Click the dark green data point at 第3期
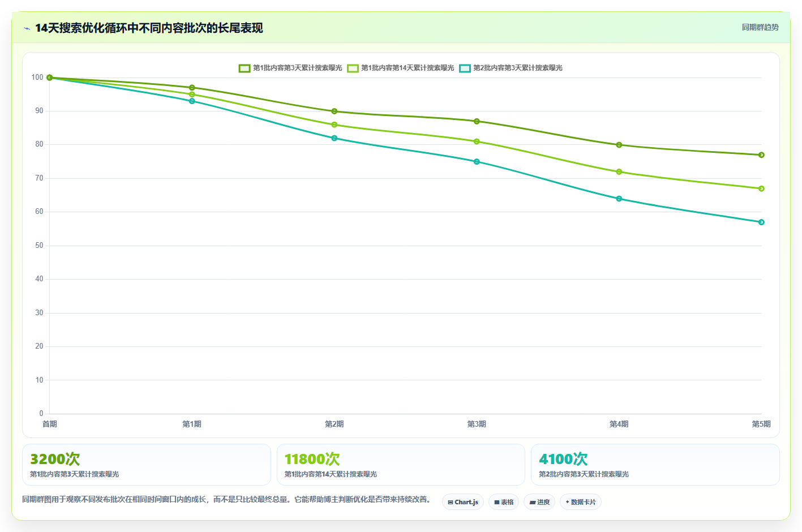 point(477,121)
